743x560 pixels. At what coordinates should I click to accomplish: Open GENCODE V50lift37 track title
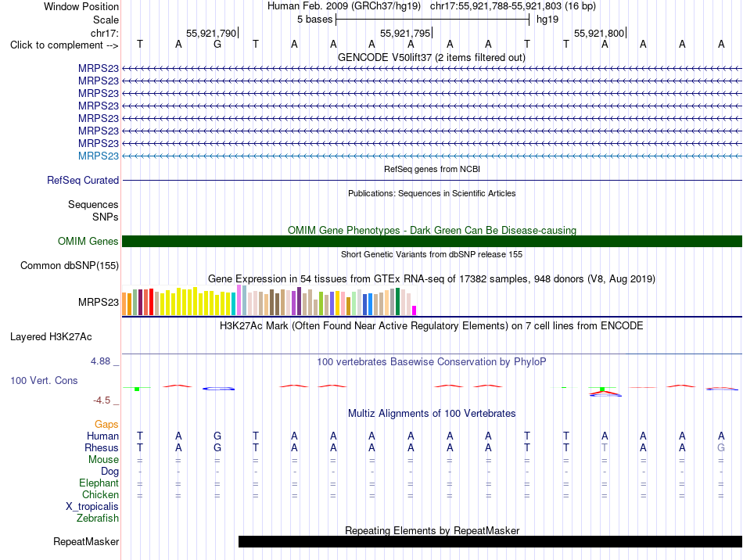coord(432,57)
